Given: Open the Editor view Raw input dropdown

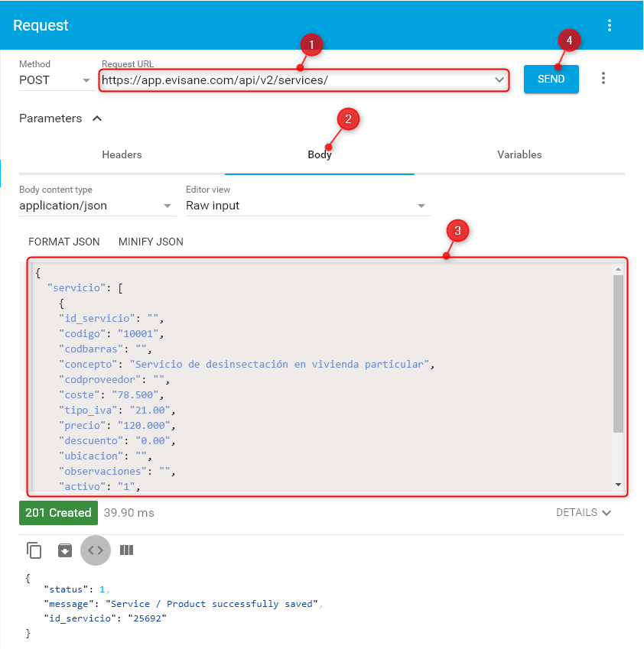Looking at the screenshot, I should tap(307, 206).
